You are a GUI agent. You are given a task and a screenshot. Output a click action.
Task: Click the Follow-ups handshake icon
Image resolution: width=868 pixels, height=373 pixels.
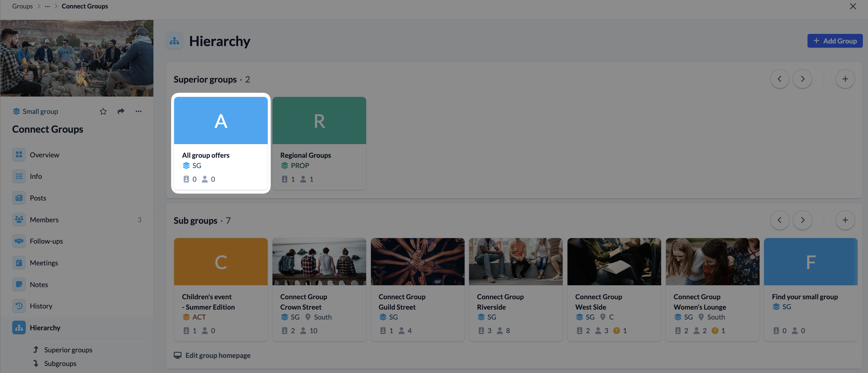coord(19,241)
